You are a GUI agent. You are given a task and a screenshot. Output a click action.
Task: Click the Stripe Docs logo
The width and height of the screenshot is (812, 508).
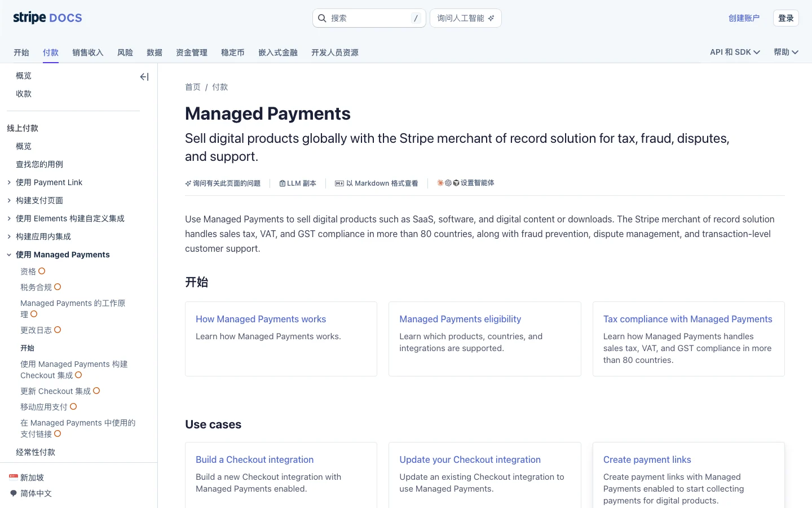click(x=47, y=17)
